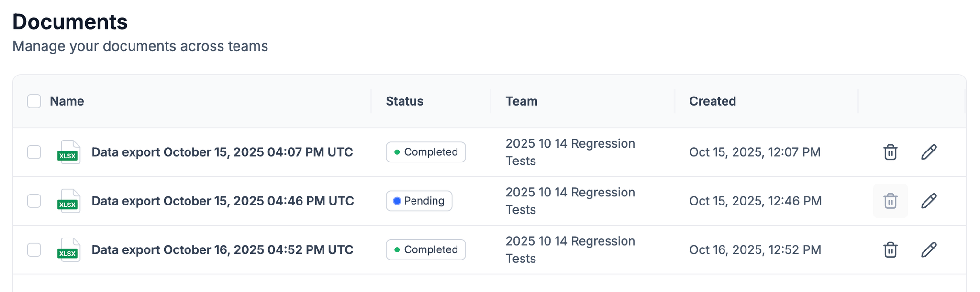The height and width of the screenshot is (292, 980).
Task: Toggle the select-all checkbox in header
Action: [x=34, y=101]
